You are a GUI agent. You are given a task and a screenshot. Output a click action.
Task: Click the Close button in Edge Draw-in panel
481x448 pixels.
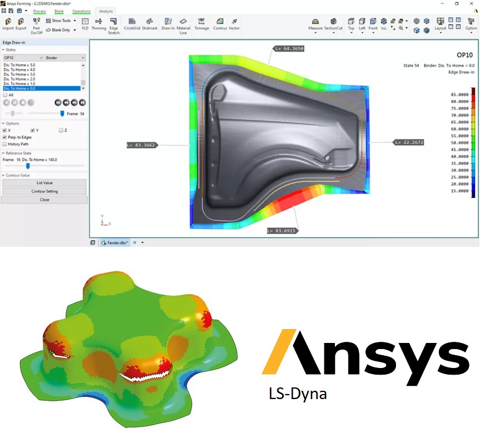click(44, 200)
